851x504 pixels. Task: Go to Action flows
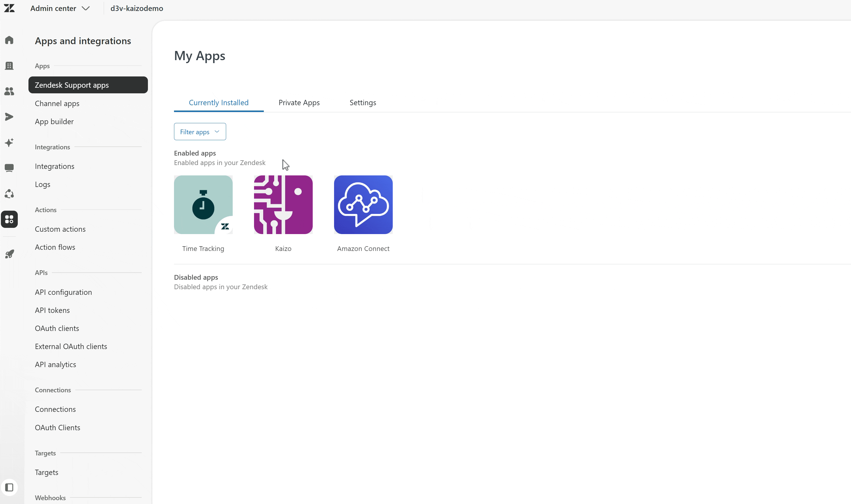[x=55, y=247]
